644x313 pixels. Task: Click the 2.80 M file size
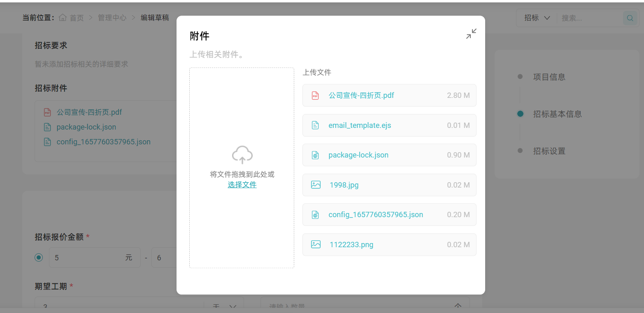coord(458,95)
